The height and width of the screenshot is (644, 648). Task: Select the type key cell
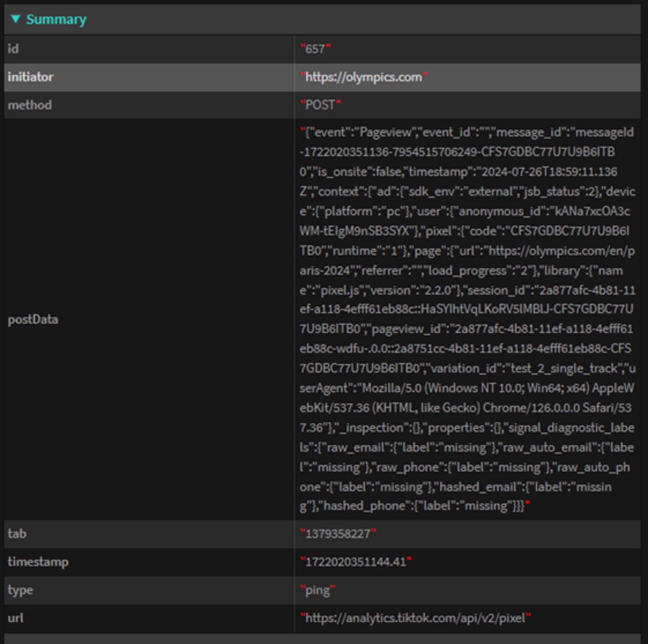click(x=149, y=590)
